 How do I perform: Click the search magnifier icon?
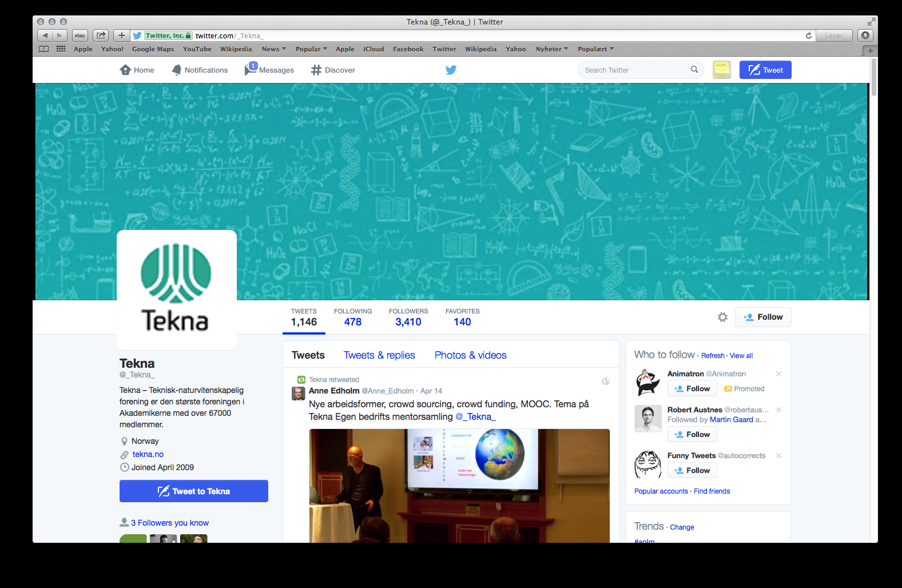pyautogui.click(x=694, y=70)
